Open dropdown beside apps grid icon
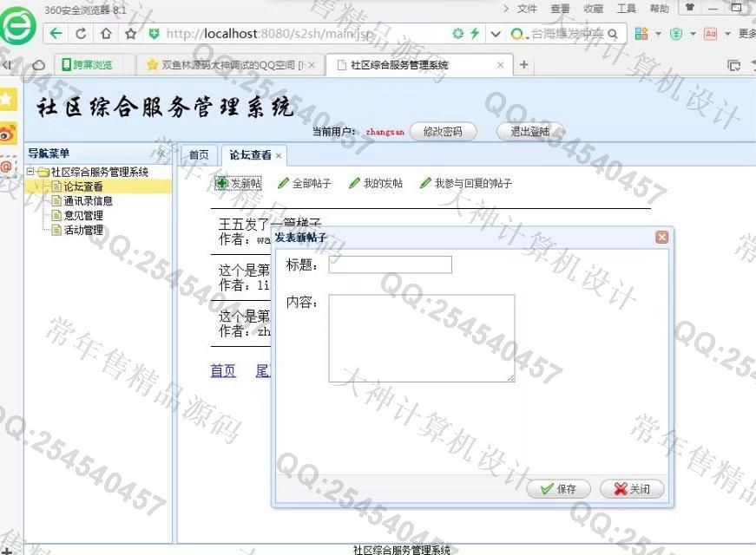 tap(658, 34)
